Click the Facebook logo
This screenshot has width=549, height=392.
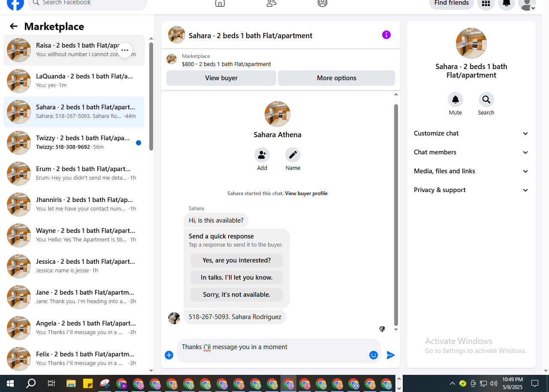click(15, 3)
